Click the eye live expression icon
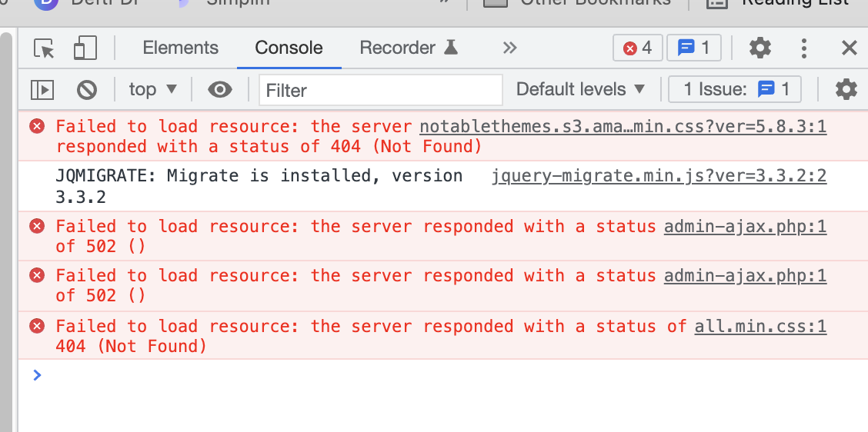868x432 pixels. [x=220, y=89]
